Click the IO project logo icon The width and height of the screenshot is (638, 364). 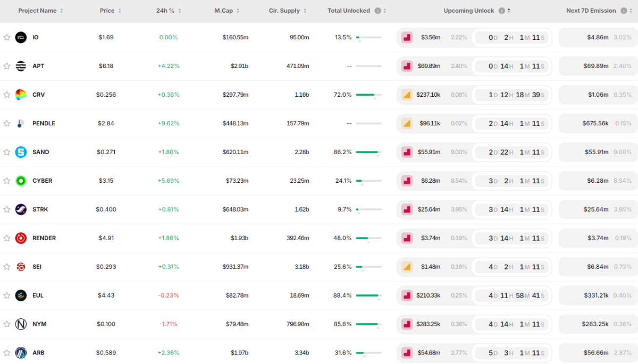(21, 38)
